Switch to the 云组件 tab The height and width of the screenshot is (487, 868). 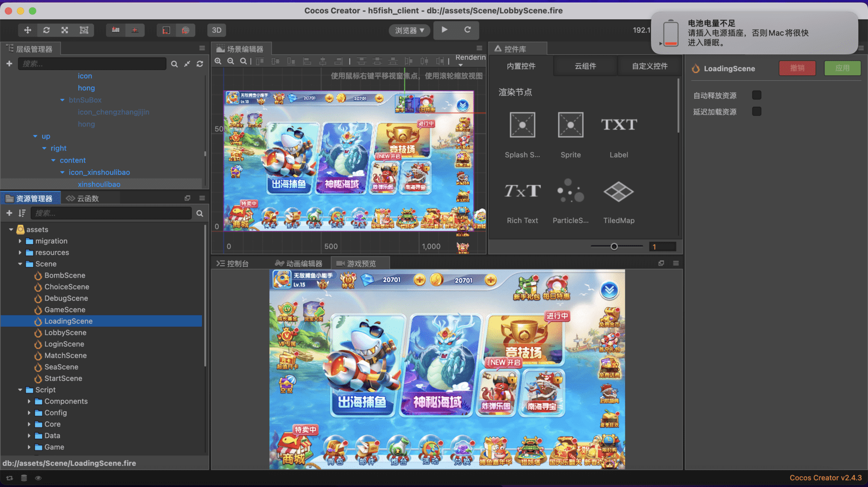click(x=585, y=66)
